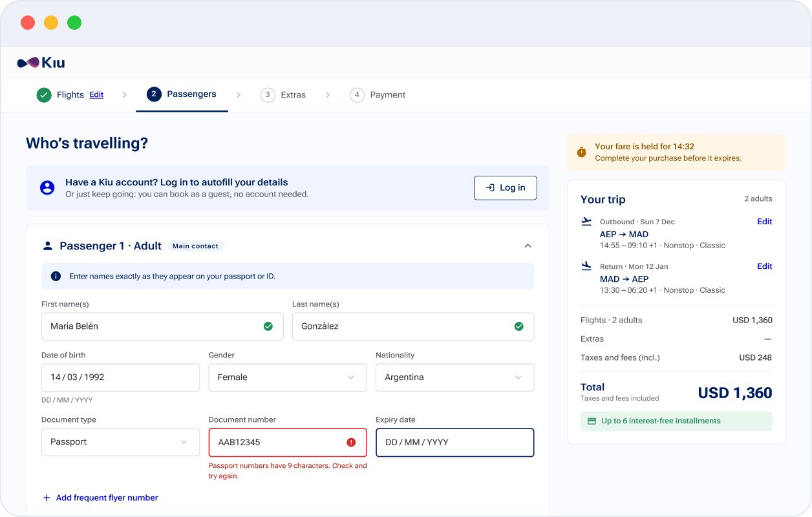
Task: Go to the Extras step
Action: (x=283, y=95)
